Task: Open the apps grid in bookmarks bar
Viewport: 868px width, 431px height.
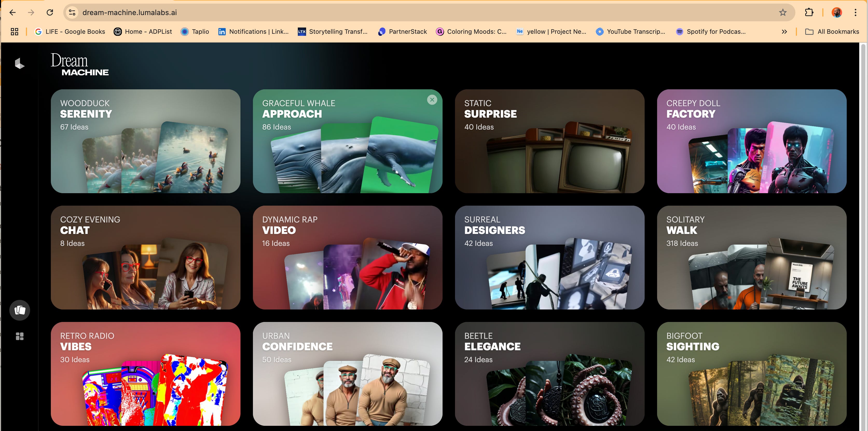Action: (x=14, y=31)
